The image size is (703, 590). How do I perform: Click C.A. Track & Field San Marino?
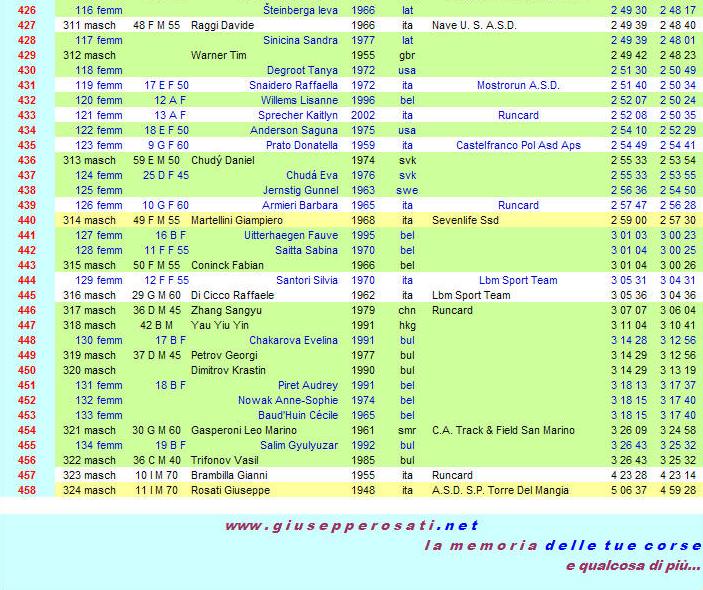(503, 430)
